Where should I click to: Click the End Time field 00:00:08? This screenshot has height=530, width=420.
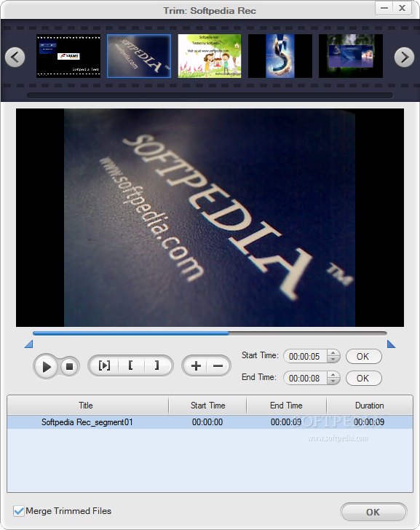305,379
